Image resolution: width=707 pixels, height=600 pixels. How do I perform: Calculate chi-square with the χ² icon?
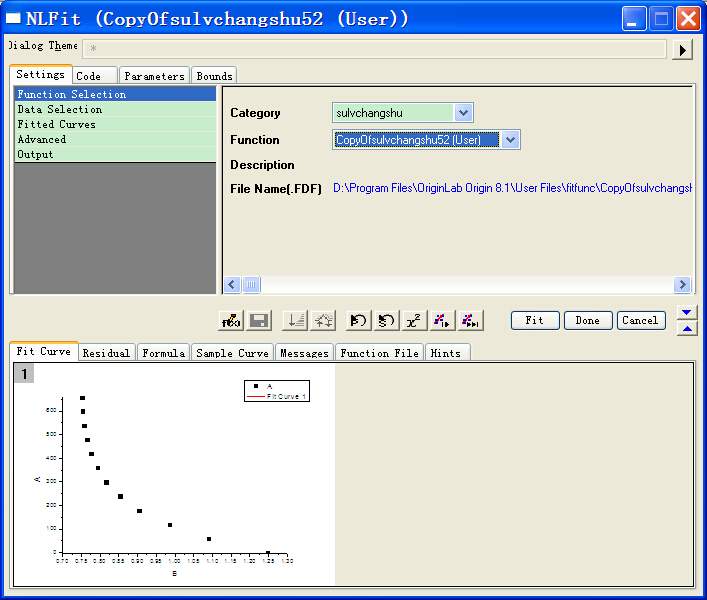(x=414, y=321)
